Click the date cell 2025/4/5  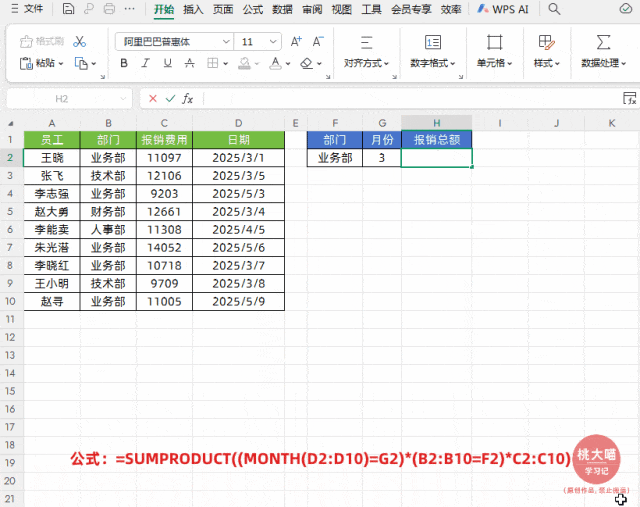coord(238,229)
